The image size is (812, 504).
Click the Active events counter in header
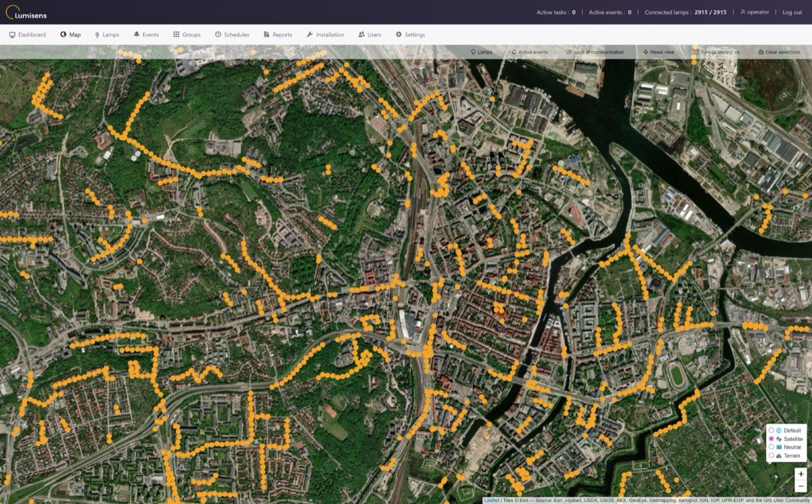[x=610, y=12]
